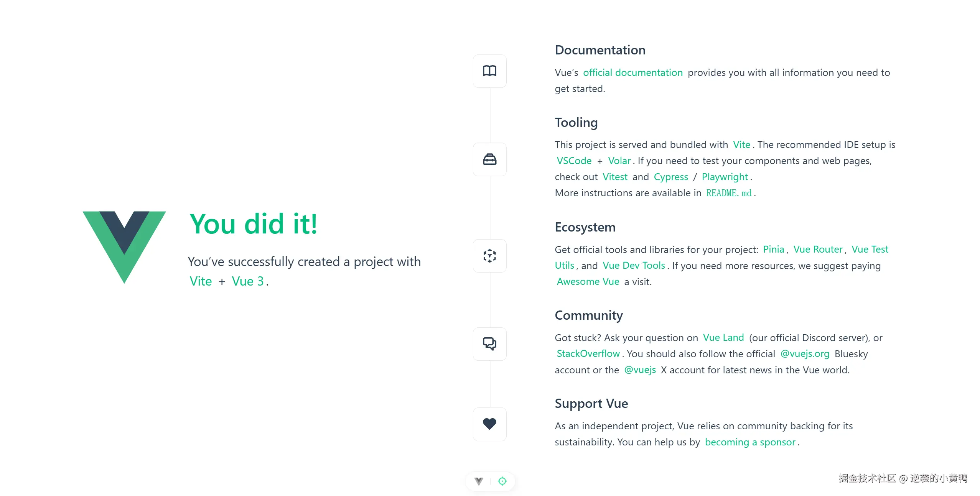Open the official documentation link

[632, 72]
